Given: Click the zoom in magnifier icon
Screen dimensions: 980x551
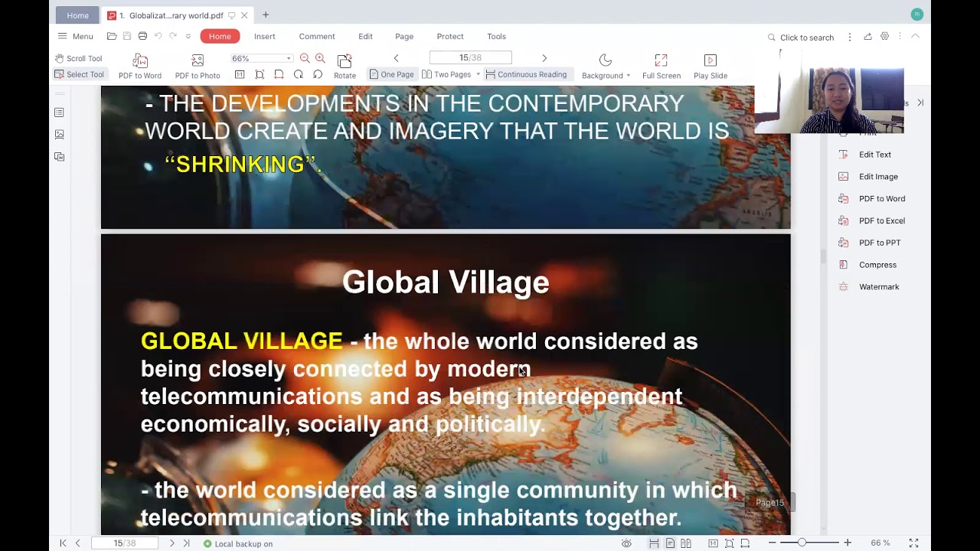Looking at the screenshot, I should tap(320, 58).
